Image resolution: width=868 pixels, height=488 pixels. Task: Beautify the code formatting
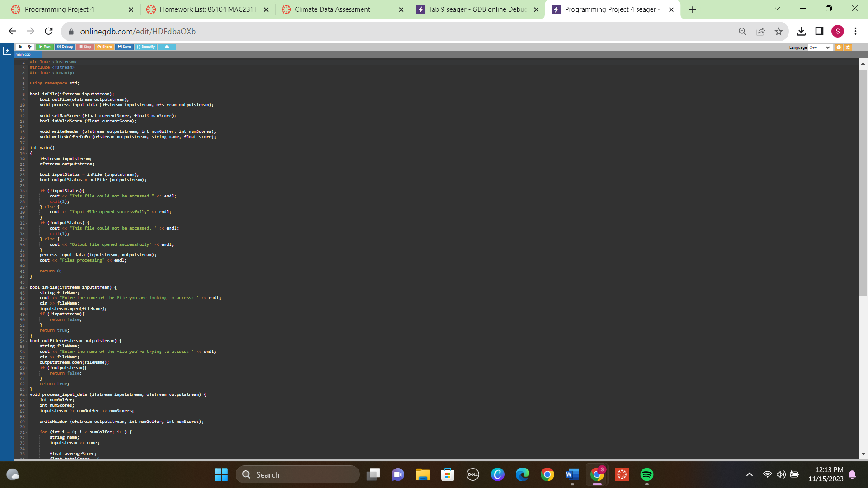click(x=146, y=47)
